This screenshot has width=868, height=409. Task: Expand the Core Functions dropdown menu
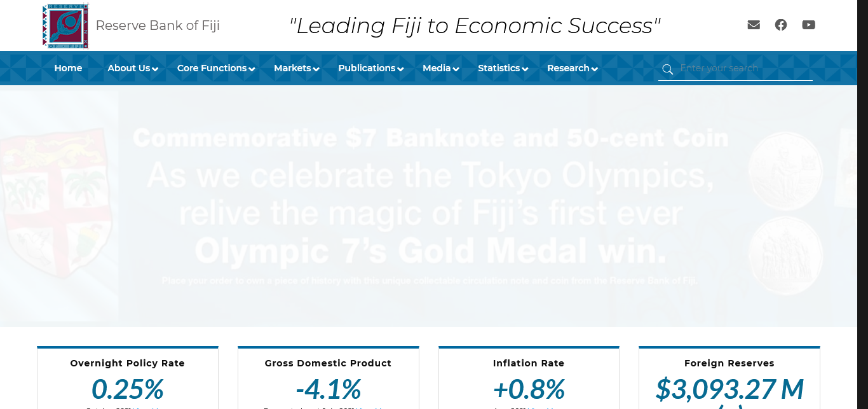click(x=215, y=68)
